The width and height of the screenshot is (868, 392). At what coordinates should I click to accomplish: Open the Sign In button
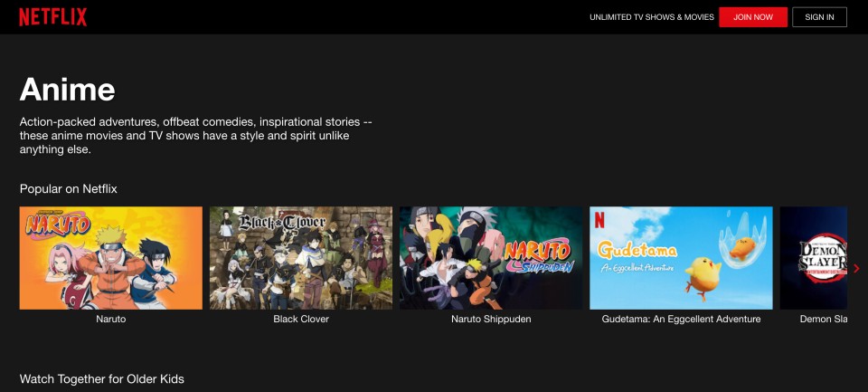pos(819,17)
